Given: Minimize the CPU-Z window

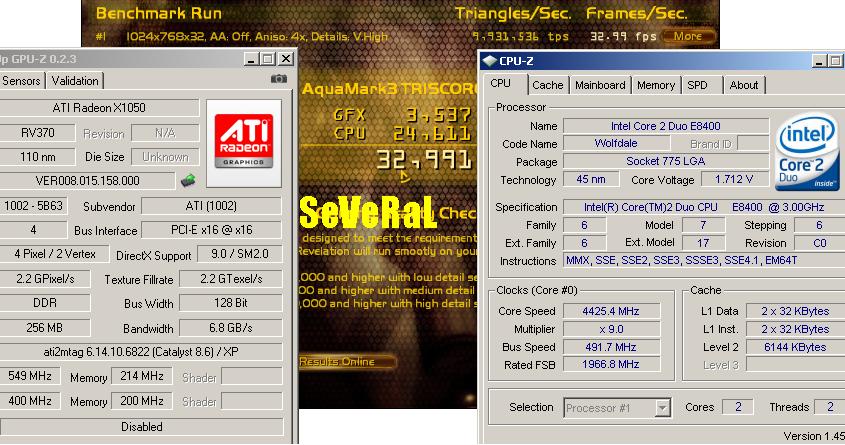Looking at the screenshot, I should 819,61.
